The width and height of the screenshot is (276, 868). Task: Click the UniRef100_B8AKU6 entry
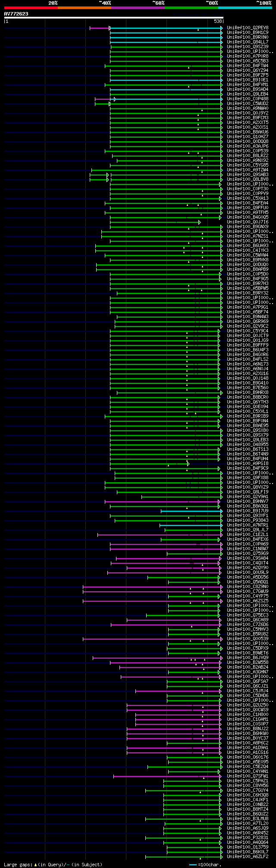click(x=248, y=132)
